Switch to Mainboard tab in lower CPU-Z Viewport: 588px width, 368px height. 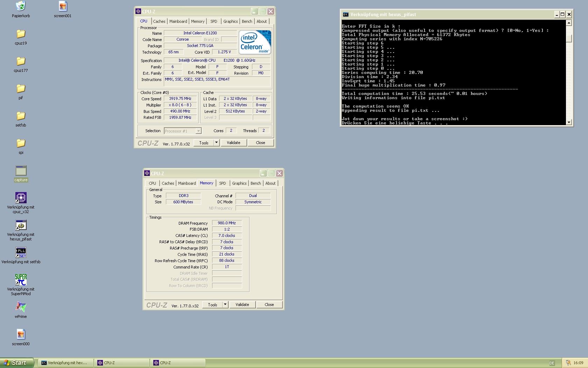click(187, 183)
